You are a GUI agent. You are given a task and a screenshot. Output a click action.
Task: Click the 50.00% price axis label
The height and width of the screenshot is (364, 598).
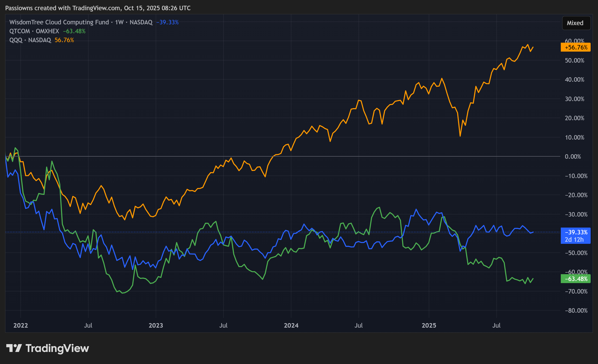coord(574,60)
